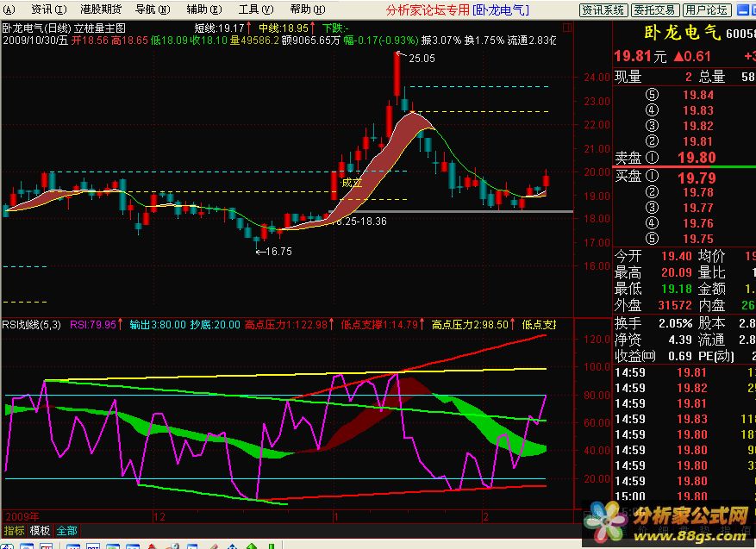
Task: Click the 25.05 high price annotation
Action: pos(422,59)
